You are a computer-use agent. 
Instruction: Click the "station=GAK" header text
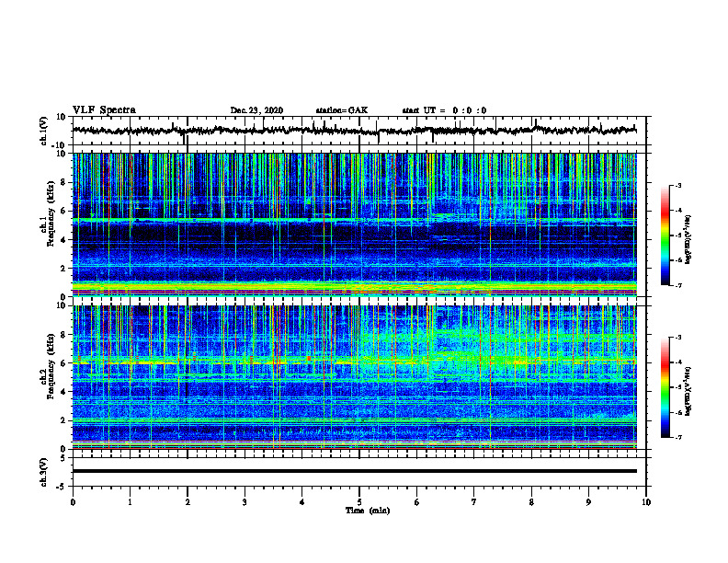coord(342,110)
